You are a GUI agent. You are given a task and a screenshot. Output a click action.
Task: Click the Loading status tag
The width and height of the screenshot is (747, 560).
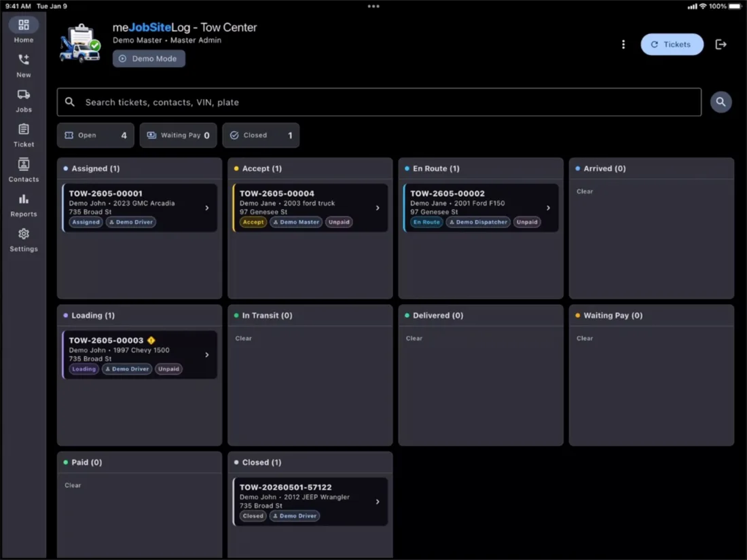pyautogui.click(x=84, y=369)
